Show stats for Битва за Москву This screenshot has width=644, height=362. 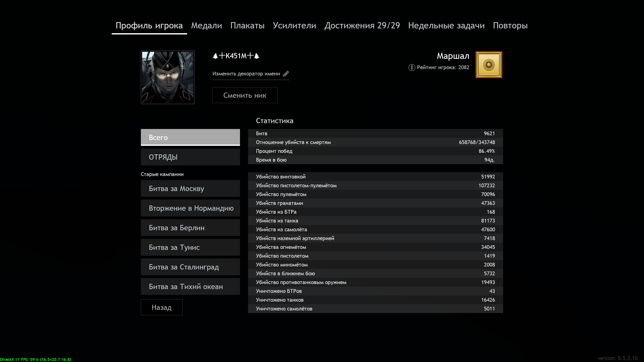click(x=190, y=189)
